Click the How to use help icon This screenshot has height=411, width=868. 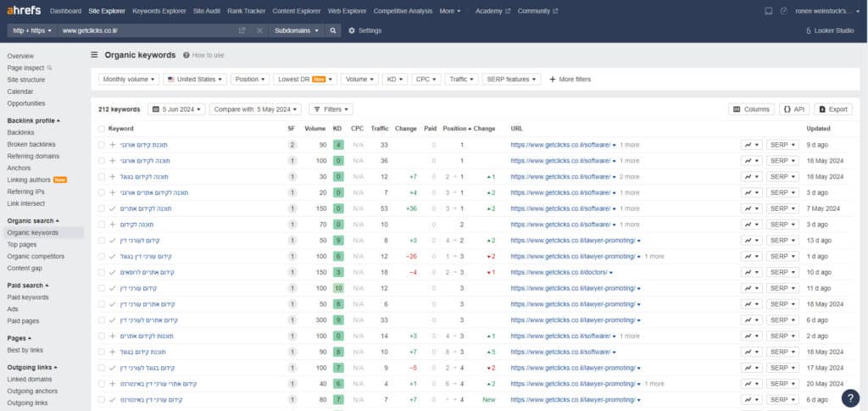click(x=186, y=55)
